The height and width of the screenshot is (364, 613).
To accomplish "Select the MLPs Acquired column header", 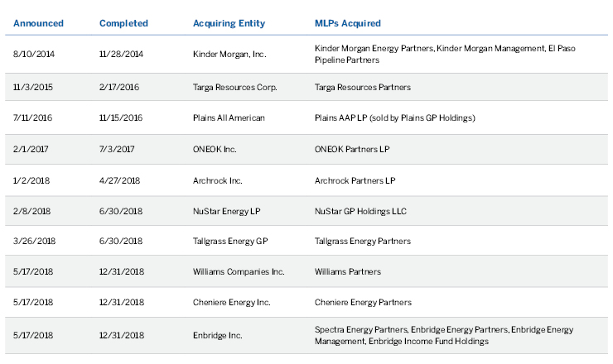I will [x=348, y=23].
